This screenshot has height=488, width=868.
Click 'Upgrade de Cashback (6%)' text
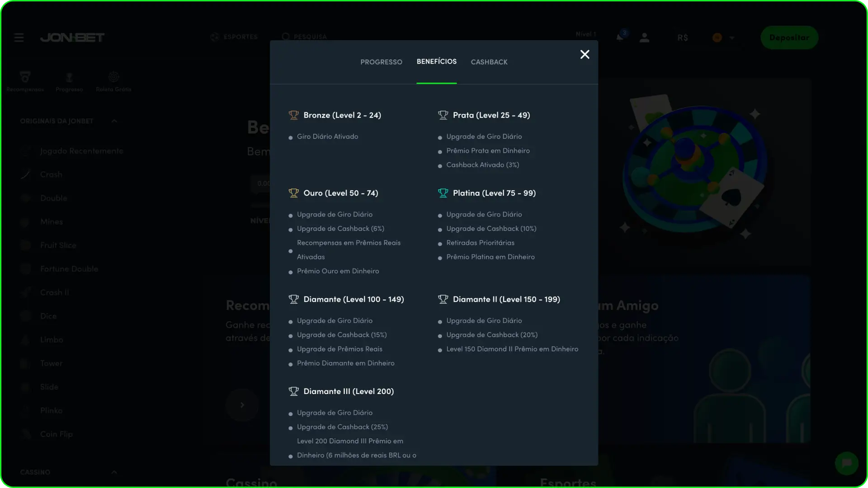(340, 229)
